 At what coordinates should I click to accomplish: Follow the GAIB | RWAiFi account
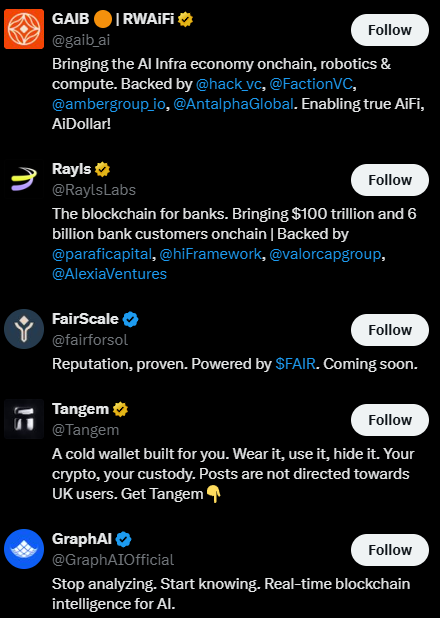tap(390, 30)
